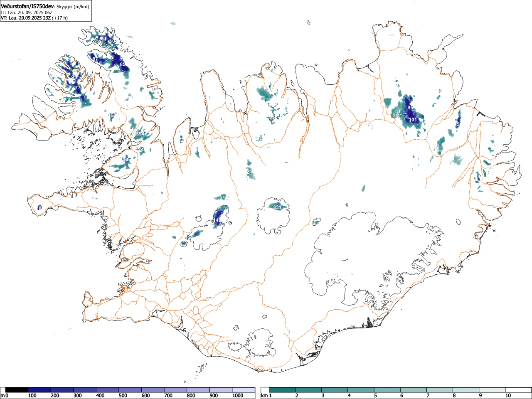Screen dimensions: 532x399
Task: Click the "(+17 h)" forecast offset text
Action: point(60,18)
